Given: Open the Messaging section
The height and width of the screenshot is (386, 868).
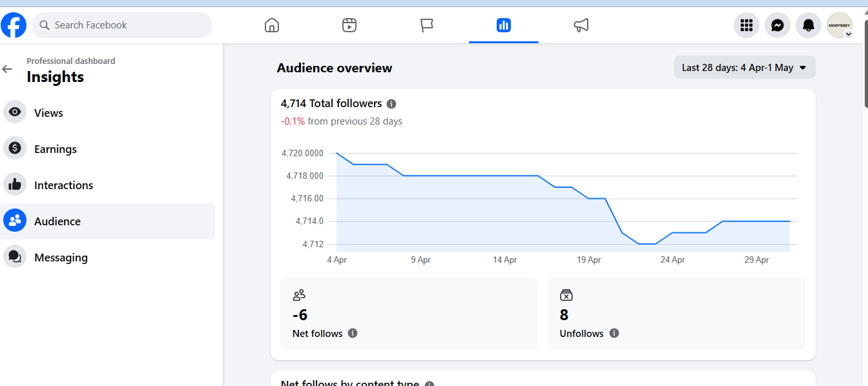Looking at the screenshot, I should [108, 258].
